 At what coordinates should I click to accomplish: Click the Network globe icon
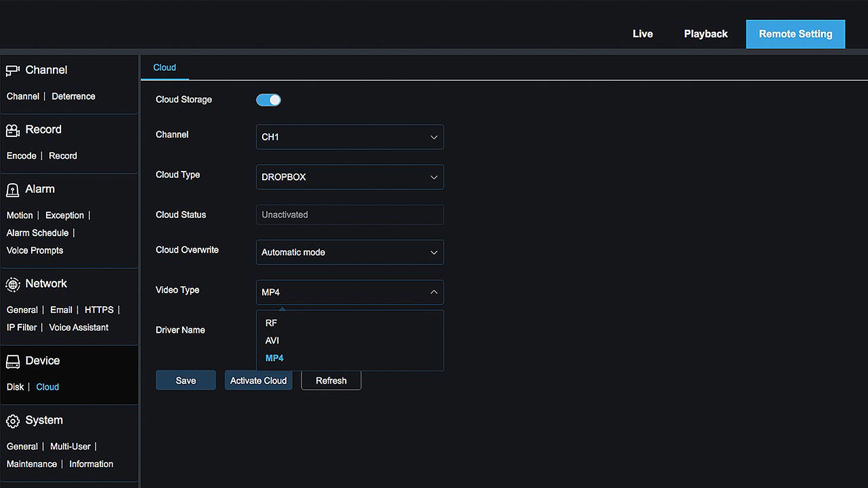coord(13,284)
